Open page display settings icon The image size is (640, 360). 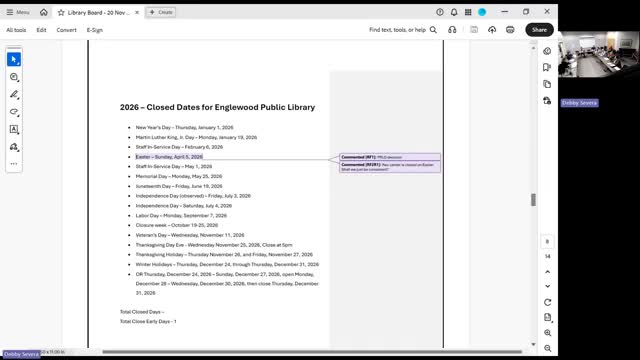coord(547,318)
